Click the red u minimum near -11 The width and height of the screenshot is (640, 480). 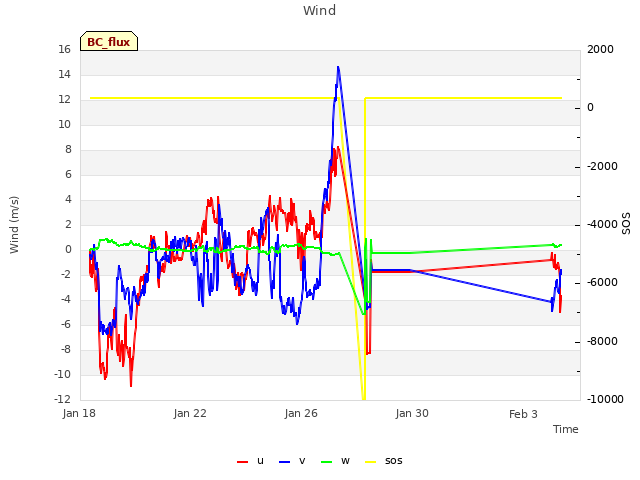(x=131, y=384)
